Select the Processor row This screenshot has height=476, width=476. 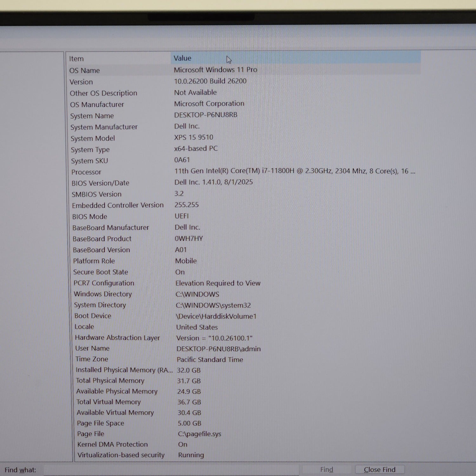point(86,172)
